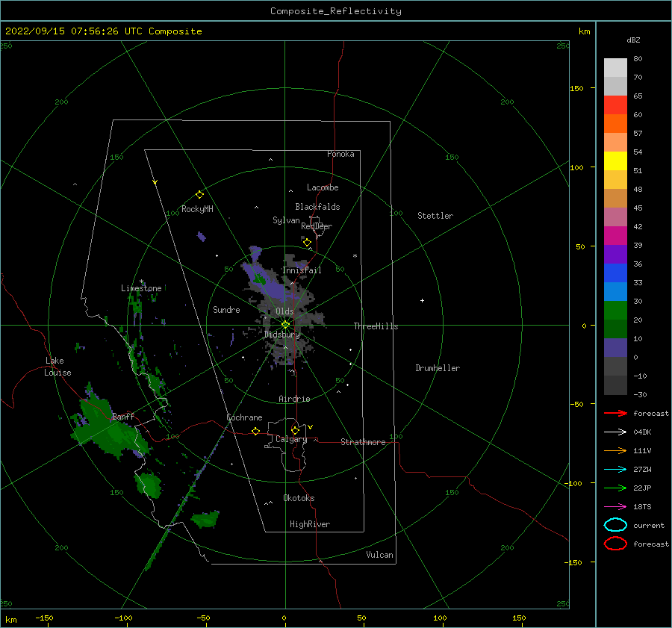
Task: Click the magenta 18TS arrow icon
Action: coord(615,507)
